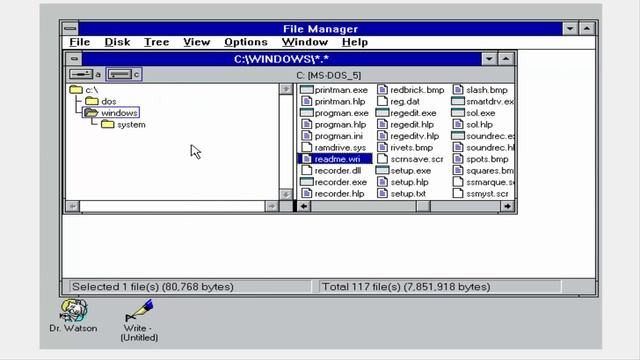Click tree pane scroll up arrow
This screenshot has height=360, width=640.
[x=286, y=89]
